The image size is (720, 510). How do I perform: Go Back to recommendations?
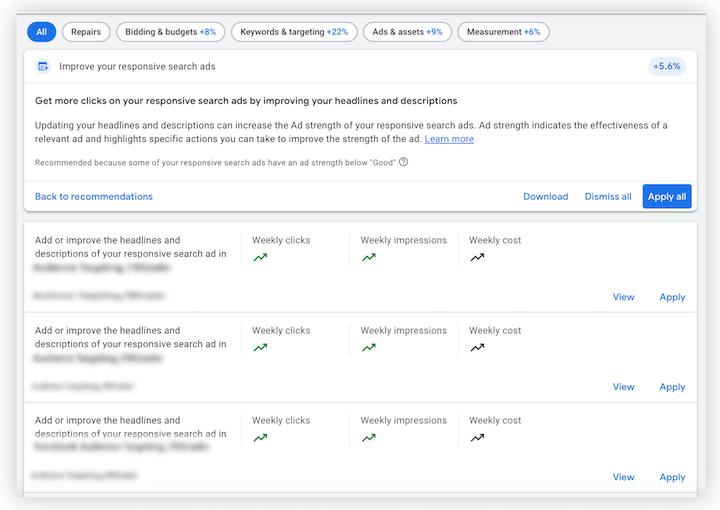click(x=94, y=197)
